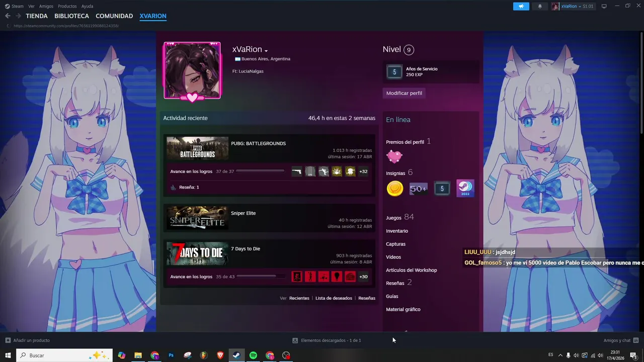The image size is (644, 362).
Task: Open the Juegos 84 link
Action: point(400,217)
